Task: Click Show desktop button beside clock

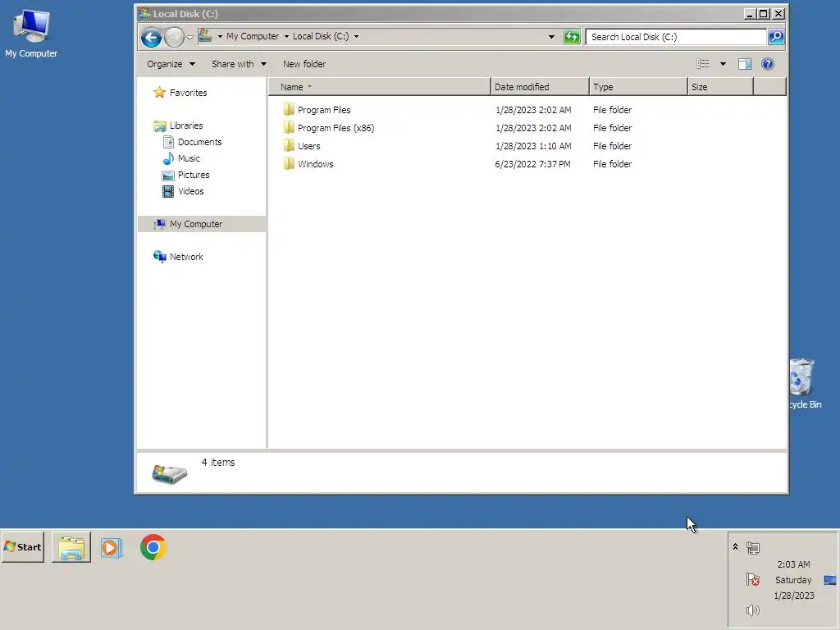Action: [830, 580]
